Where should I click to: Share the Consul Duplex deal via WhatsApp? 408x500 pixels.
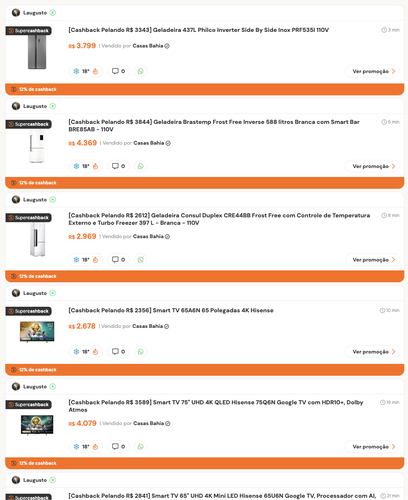pos(140,259)
